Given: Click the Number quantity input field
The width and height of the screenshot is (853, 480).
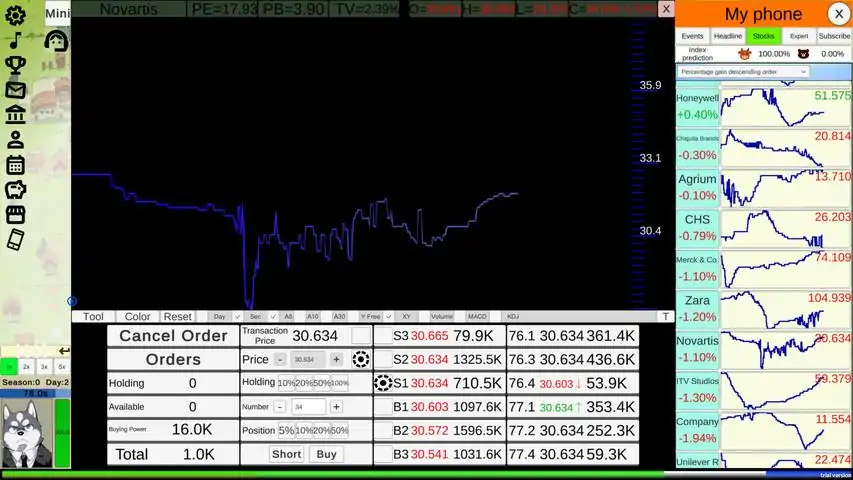Looking at the screenshot, I should click(x=308, y=407).
